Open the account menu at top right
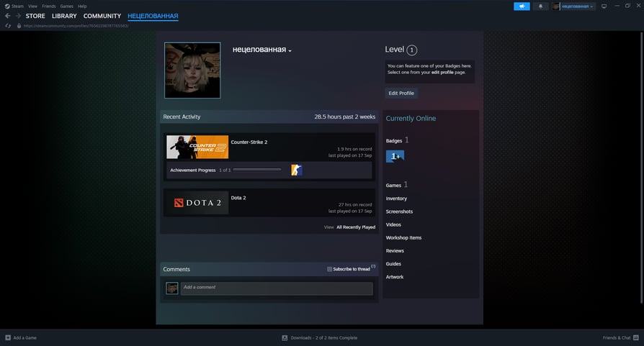This screenshot has width=644, height=346. pyautogui.click(x=573, y=6)
